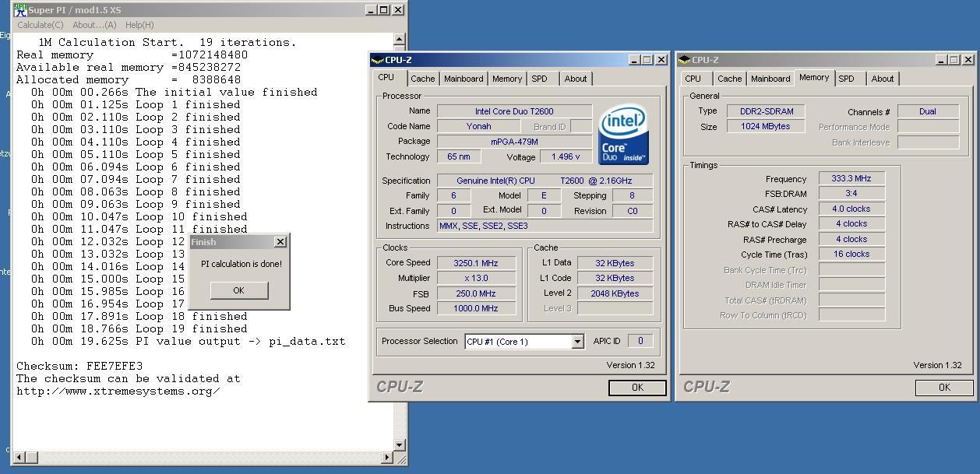Click OK in the Finish dialog
This screenshot has height=474, width=980.
pos(238,290)
